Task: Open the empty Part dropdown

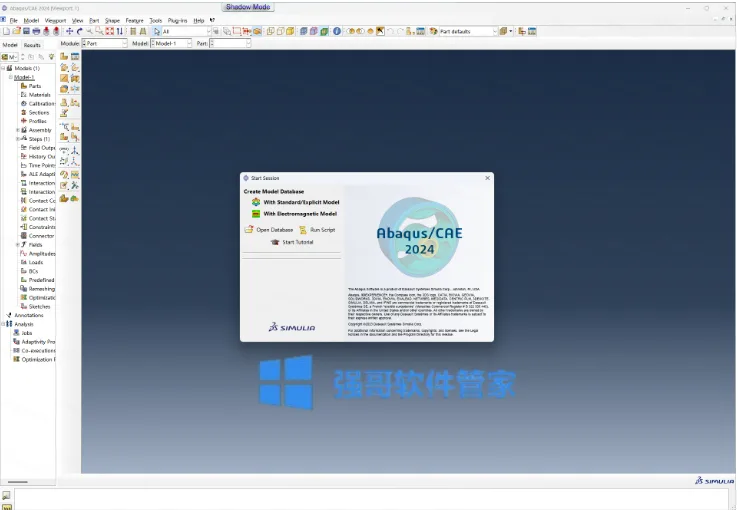Action: click(230, 43)
